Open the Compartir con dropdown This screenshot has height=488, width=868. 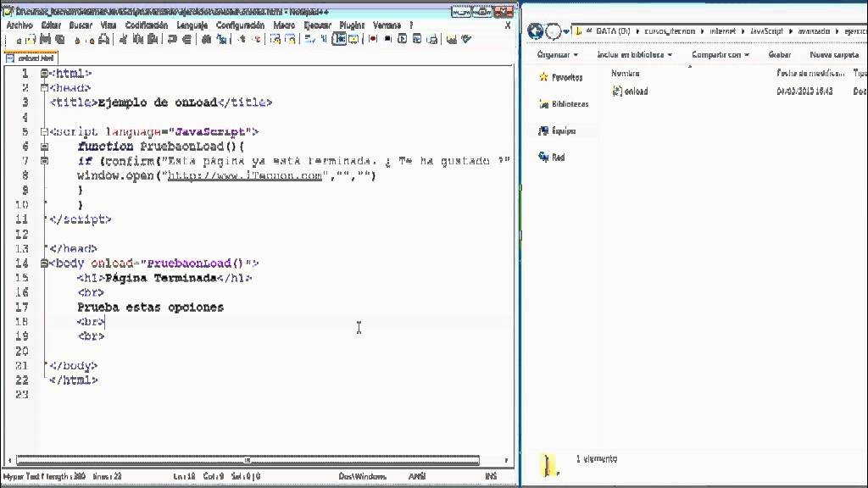(x=721, y=54)
